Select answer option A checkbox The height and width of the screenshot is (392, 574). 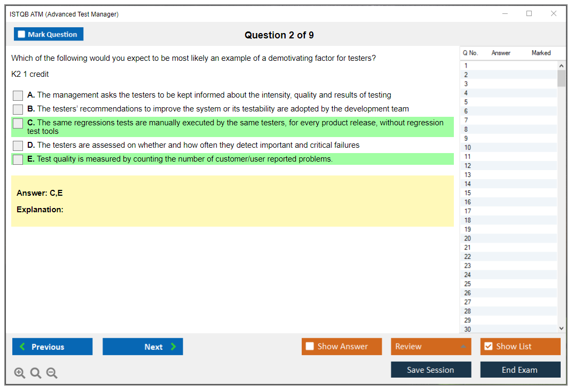point(18,95)
